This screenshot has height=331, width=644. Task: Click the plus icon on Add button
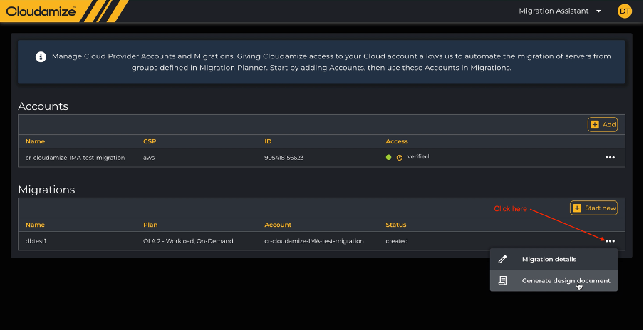(595, 124)
